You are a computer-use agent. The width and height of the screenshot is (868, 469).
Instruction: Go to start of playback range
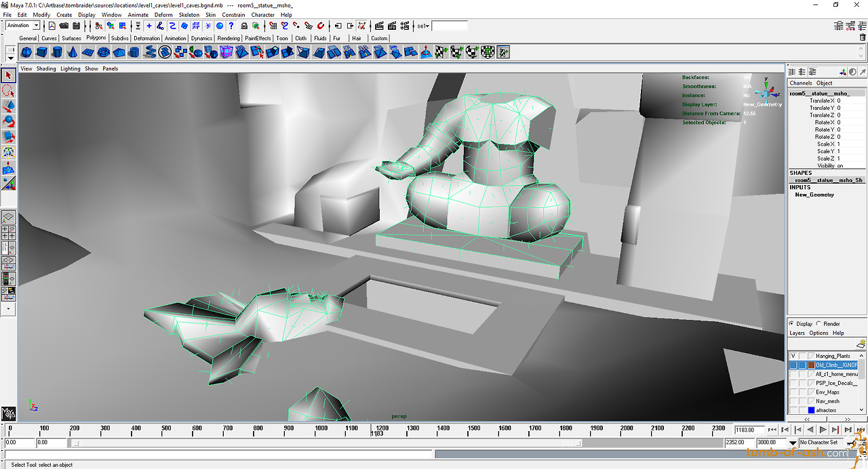[x=772, y=430]
